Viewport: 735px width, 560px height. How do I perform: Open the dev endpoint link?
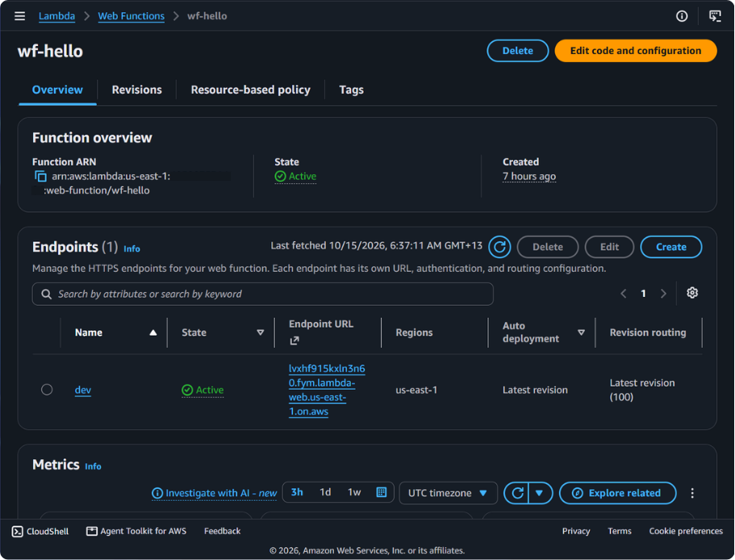coord(83,390)
